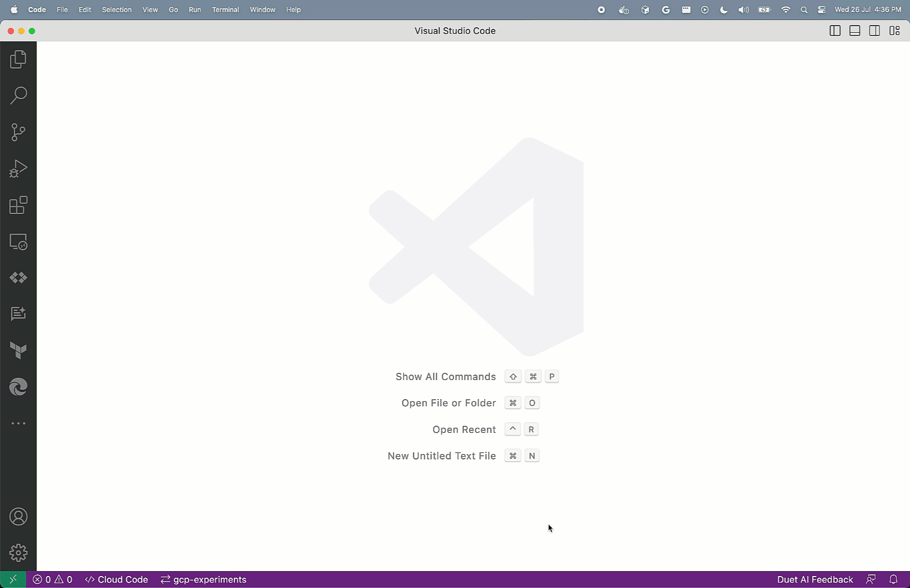This screenshot has height=588, width=910.
Task: Open the Edge browser tools view
Action: (18, 387)
